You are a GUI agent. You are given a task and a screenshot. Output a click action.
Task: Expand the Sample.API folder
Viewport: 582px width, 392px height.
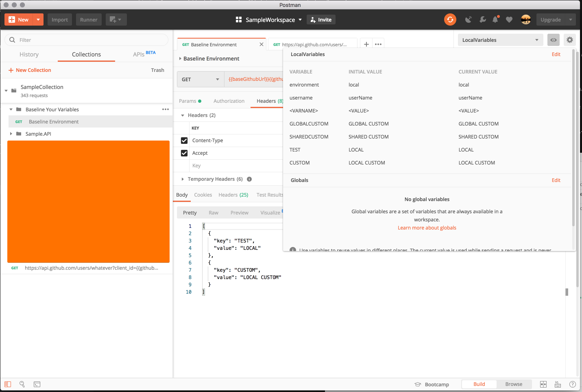[x=11, y=134]
